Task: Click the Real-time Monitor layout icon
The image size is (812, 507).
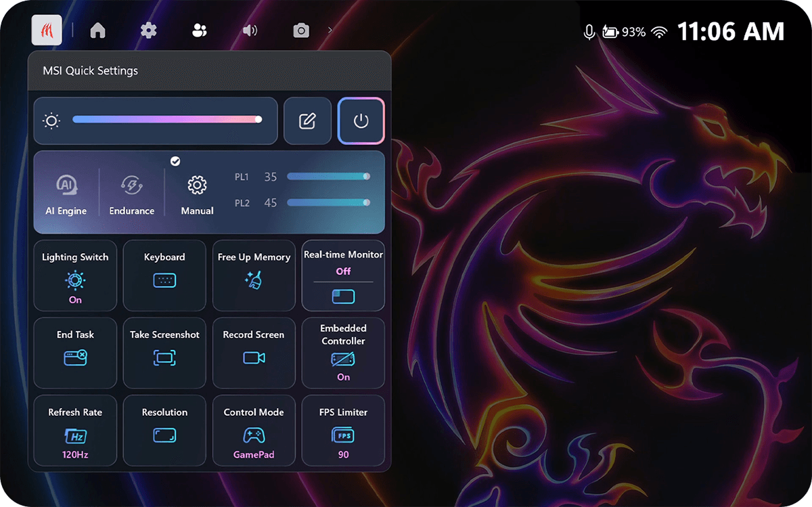Action: tap(343, 296)
